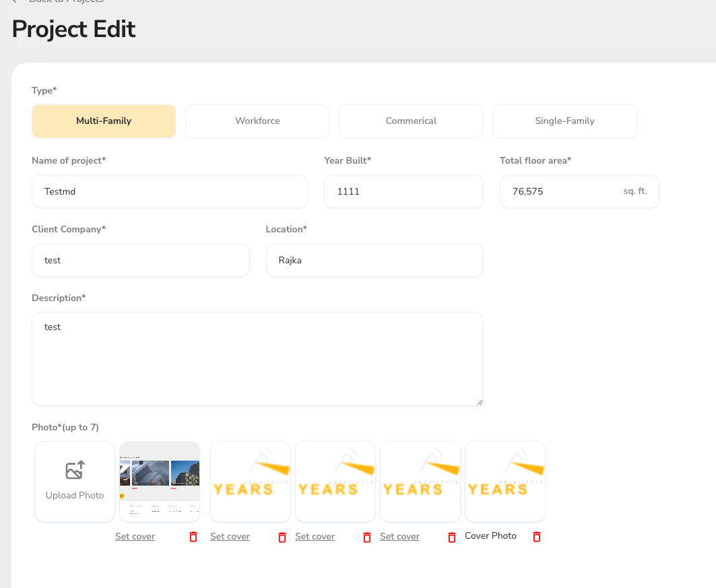
Task: Open the building screenshot photo thumbnail
Action: 160,482
